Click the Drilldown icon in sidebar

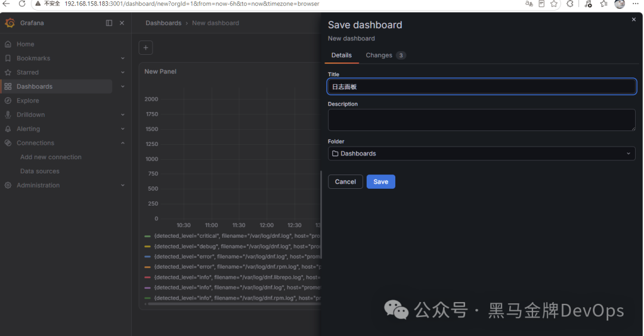(x=8, y=114)
